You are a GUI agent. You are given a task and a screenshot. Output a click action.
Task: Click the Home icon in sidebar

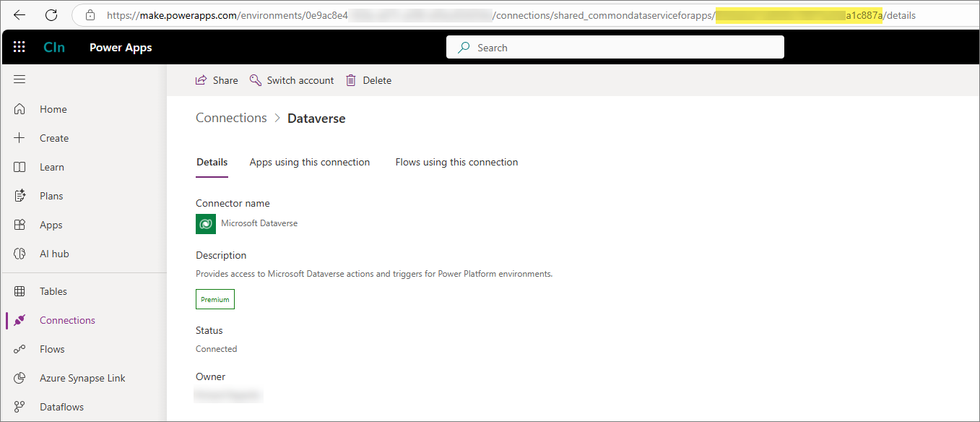click(19, 109)
